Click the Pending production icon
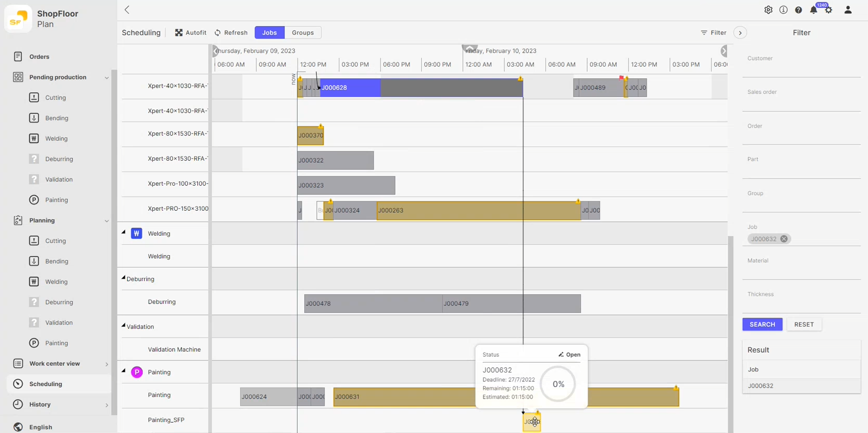This screenshot has width=868, height=433. point(18,77)
